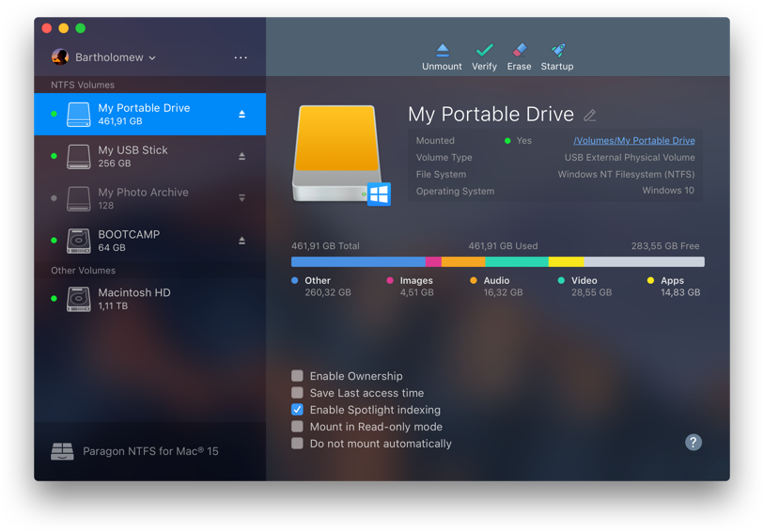Select My Portable Drive in sidebar
The image size is (764, 532).
pyautogui.click(x=150, y=114)
